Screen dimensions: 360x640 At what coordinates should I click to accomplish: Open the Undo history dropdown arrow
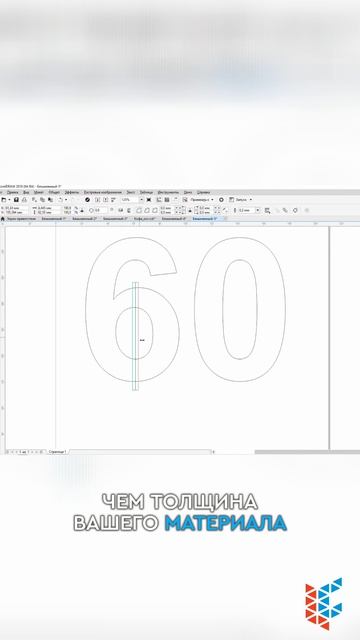(x=66, y=200)
